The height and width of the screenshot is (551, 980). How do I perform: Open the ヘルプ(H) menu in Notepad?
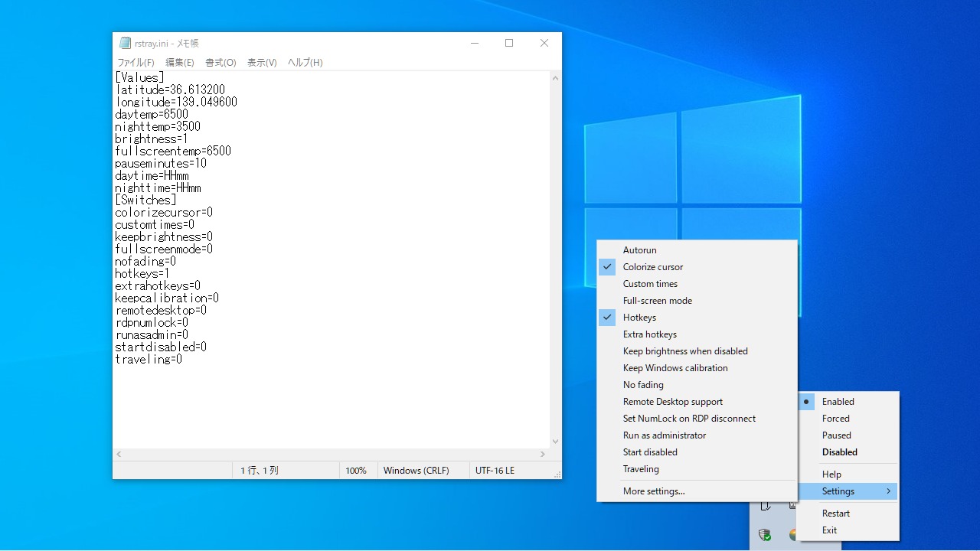coord(305,63)
